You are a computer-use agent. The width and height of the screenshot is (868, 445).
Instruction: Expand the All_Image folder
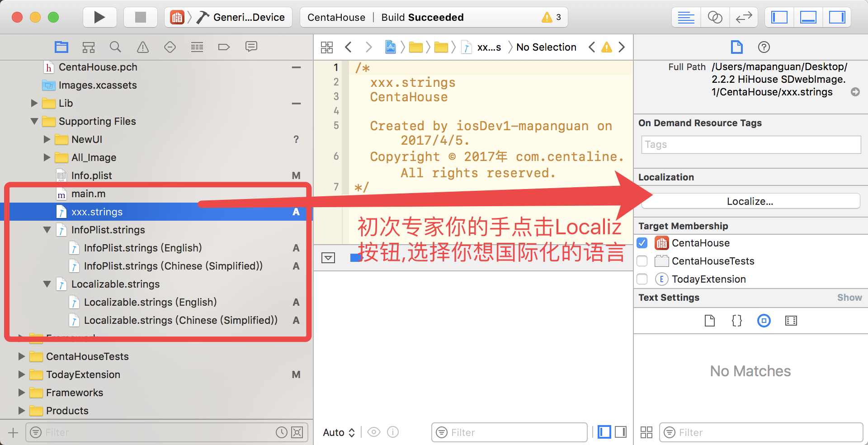tap(47, 157)
